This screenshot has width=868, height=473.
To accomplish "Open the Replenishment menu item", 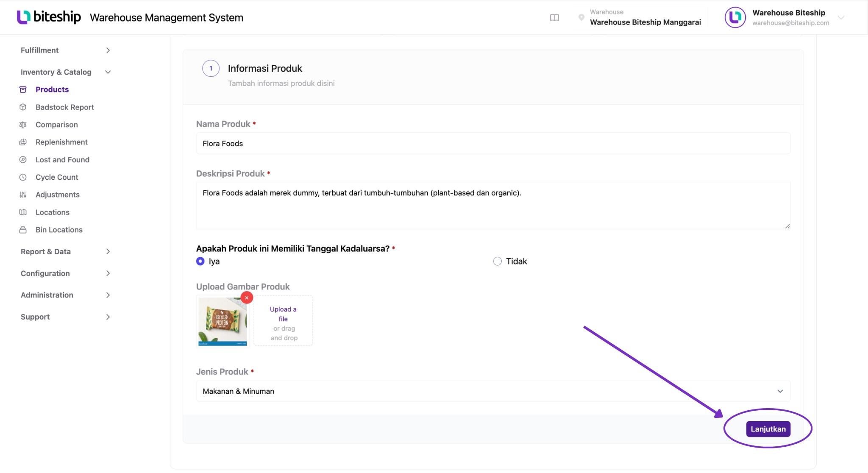I will pos(61,142).
